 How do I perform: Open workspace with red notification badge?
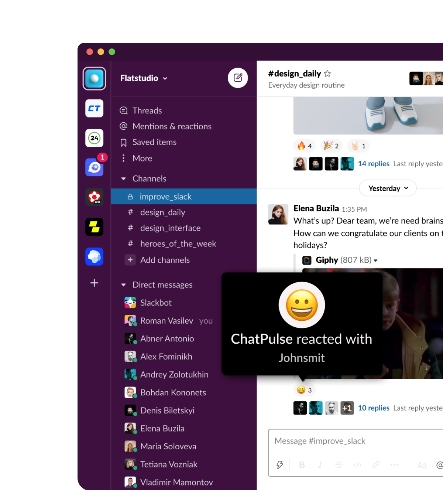point(94,167)
